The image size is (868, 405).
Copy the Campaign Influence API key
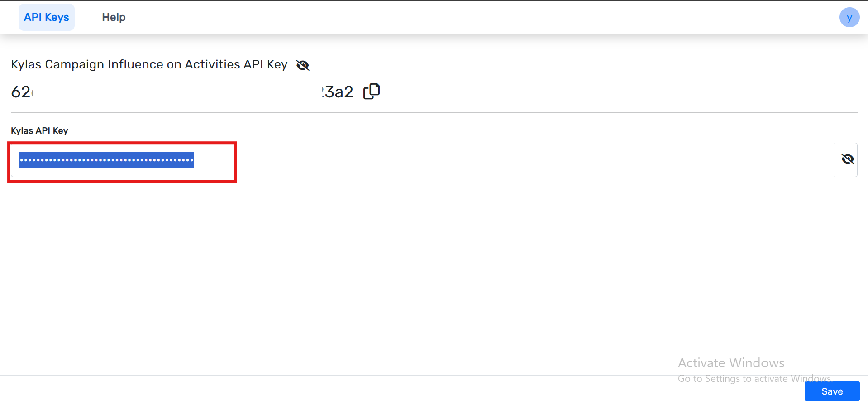[x=372, y=92]
